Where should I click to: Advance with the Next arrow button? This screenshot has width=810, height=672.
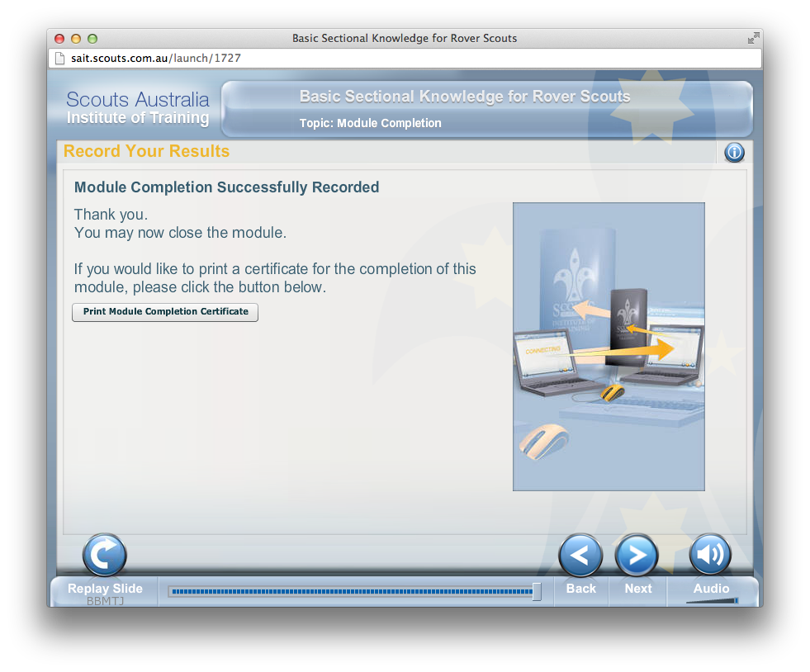[x=637, y=556]
